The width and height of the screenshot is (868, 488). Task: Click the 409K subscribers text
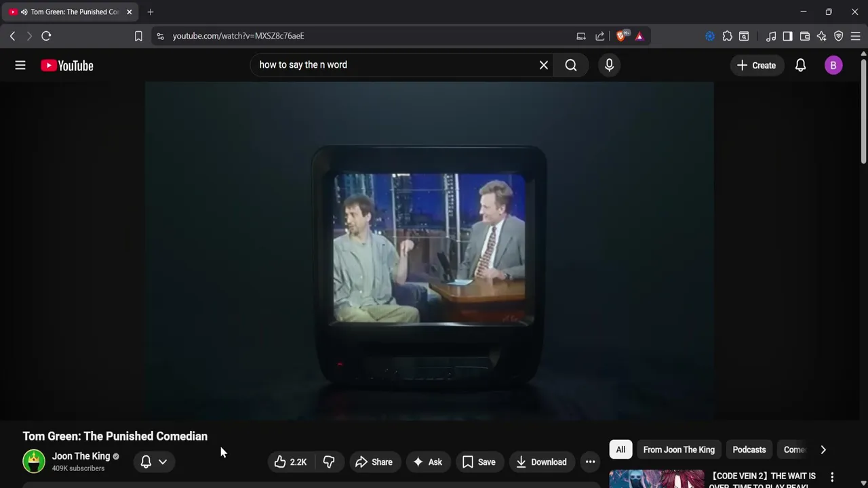tap(78, 468)
